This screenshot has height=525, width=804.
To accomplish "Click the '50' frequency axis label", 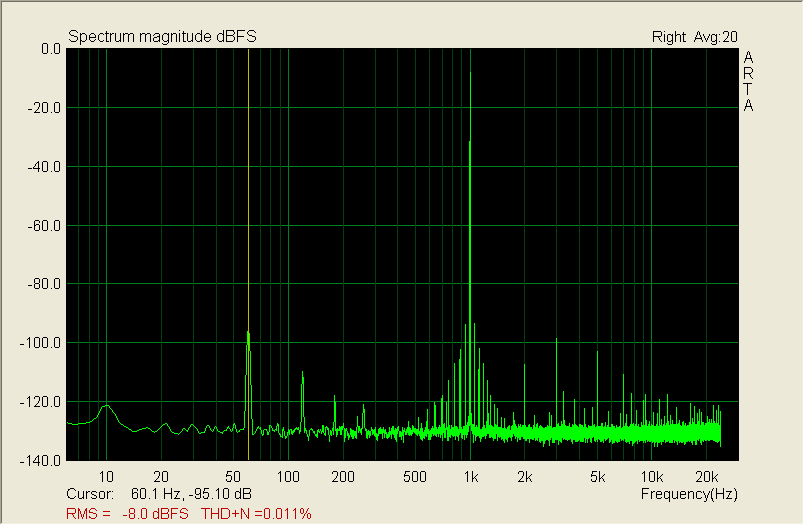I will (x=233, y=477).
